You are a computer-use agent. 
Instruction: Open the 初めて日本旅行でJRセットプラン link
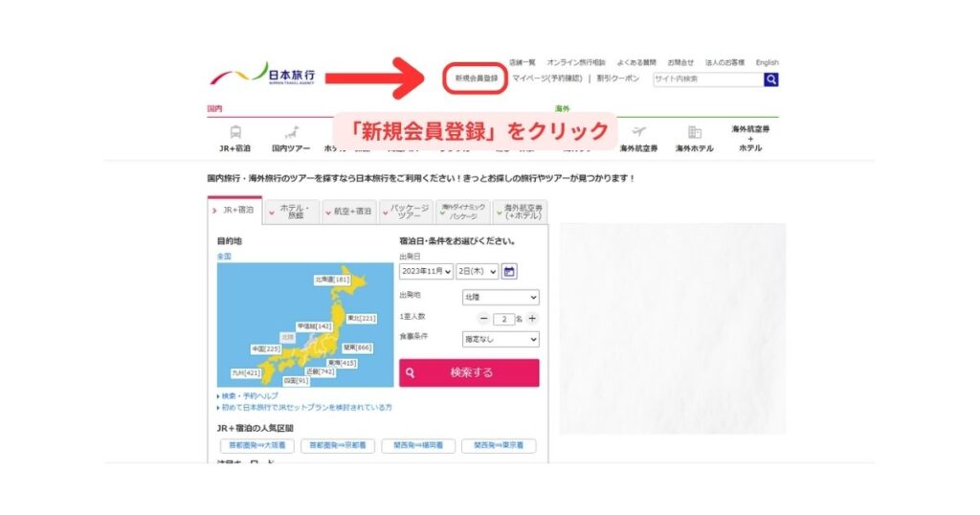[x=306, y=407]
